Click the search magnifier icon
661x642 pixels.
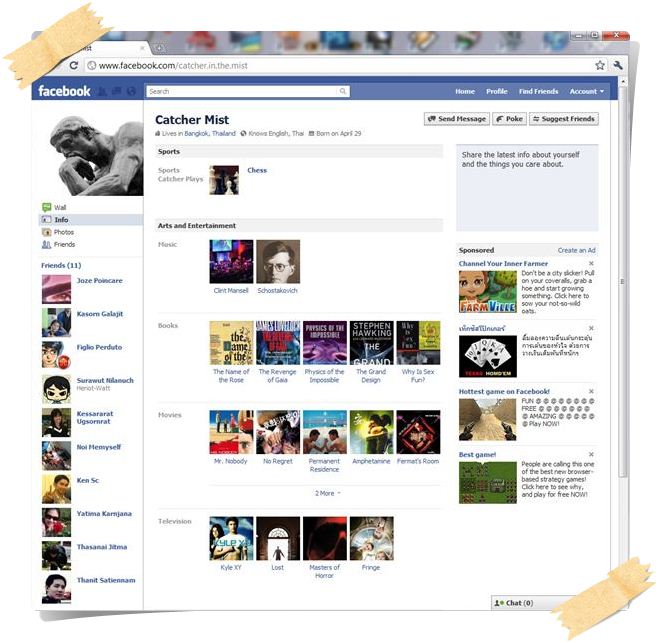point(343,91)
